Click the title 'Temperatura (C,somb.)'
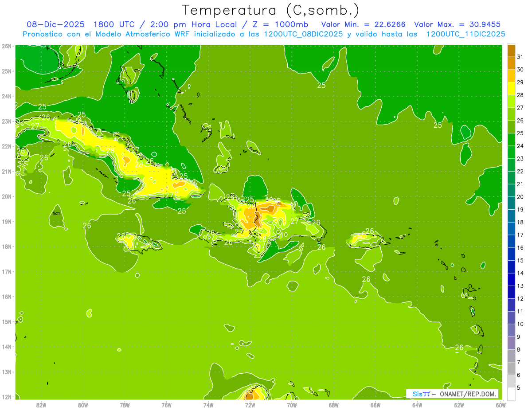Viewport: 532px width, 411px height. (271, 10)
